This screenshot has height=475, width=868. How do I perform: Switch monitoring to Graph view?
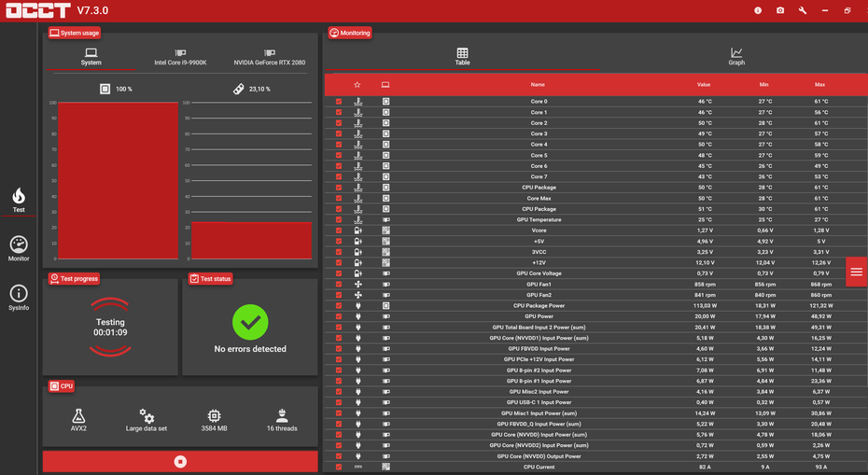coord(736,57)
